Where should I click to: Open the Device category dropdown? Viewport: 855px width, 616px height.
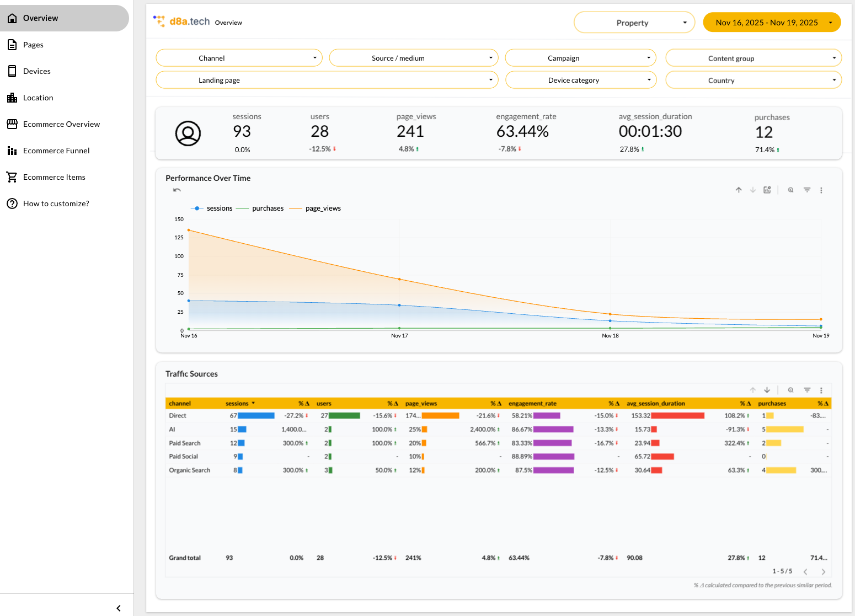[x=581, y=80]
